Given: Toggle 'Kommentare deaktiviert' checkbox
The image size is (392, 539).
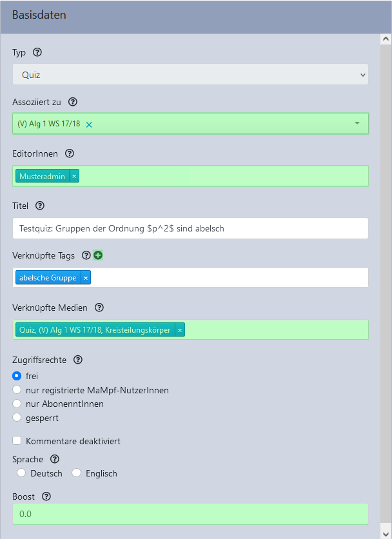Looking at the screenshot, I should pyautogui.click(x=17, y=441).
